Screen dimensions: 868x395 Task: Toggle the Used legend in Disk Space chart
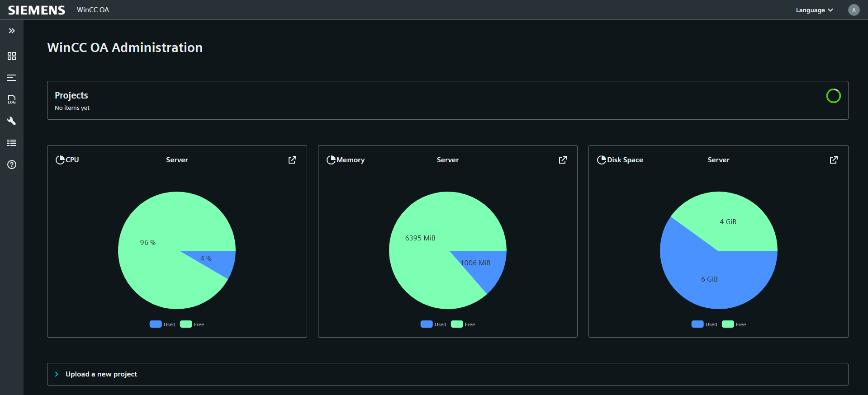tap(705, 324)
